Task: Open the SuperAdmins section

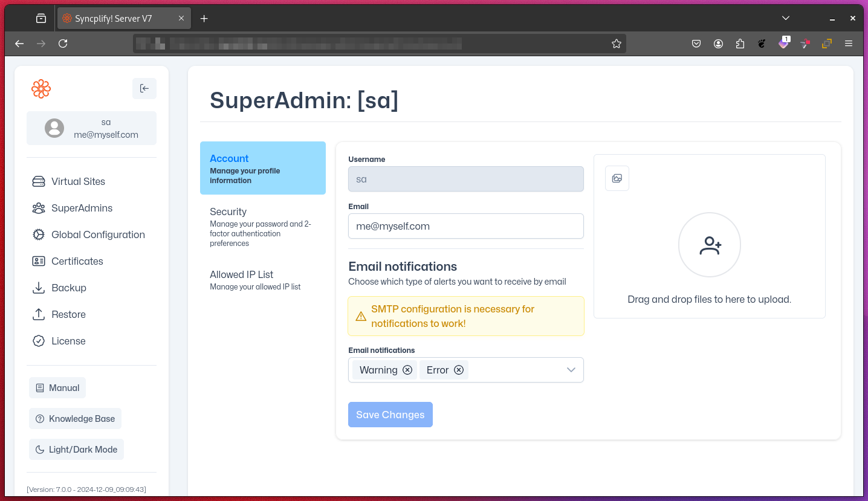Action: [x=82, y=208]
